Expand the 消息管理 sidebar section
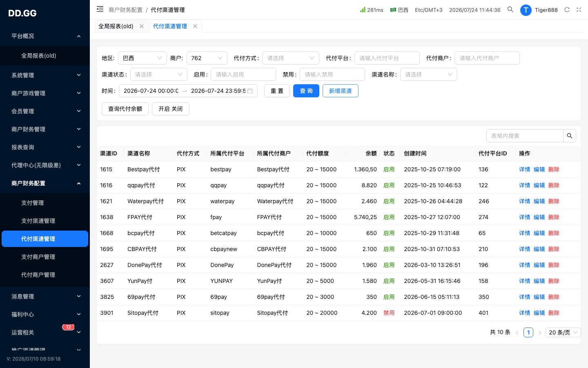The image size is (588, 368). click(x=45, y=296)
